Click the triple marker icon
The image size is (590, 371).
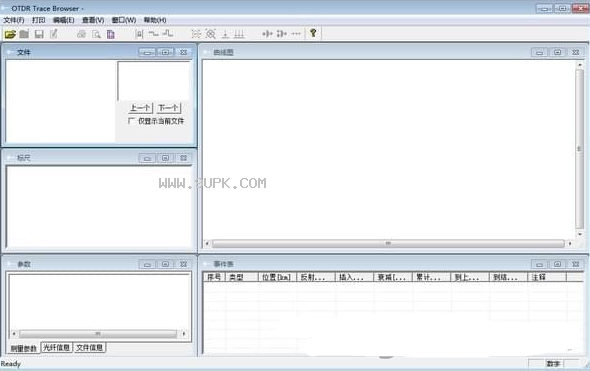pyautogui.click(x=239, y=34)
